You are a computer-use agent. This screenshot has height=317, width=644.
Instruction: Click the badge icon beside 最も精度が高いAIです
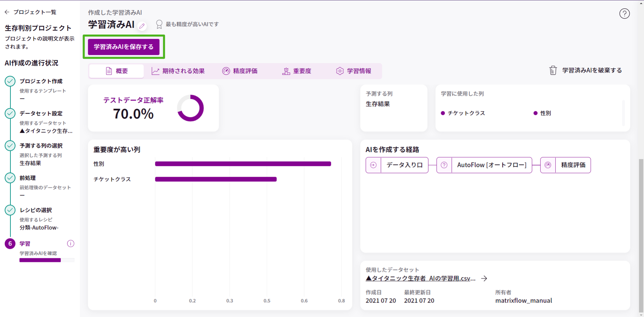[x=159, y=24]
